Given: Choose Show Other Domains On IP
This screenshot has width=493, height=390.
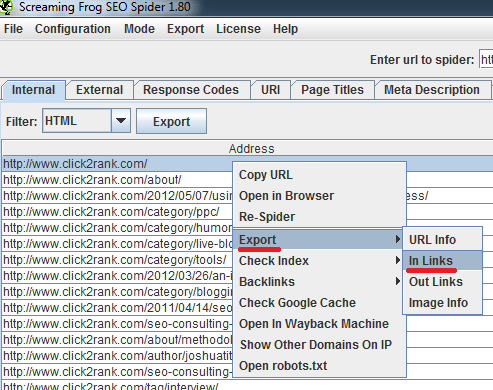Looking at the screenshot, I should 319,345.
